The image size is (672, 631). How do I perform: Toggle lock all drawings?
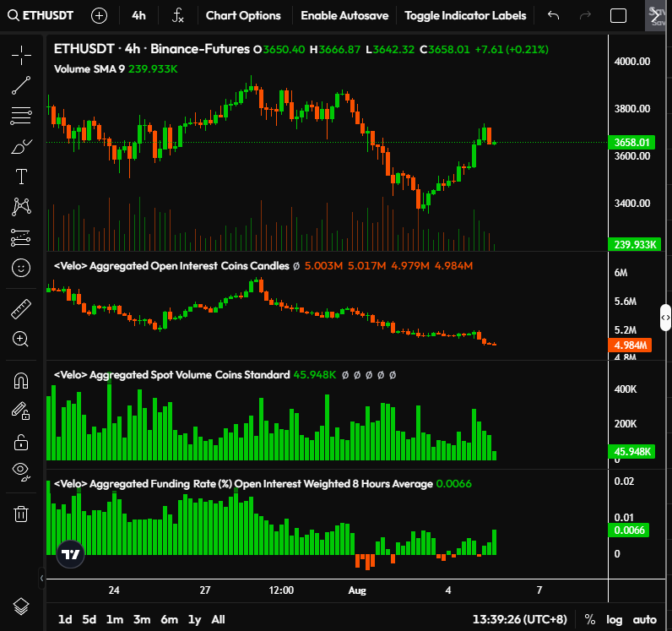[21, 442]
